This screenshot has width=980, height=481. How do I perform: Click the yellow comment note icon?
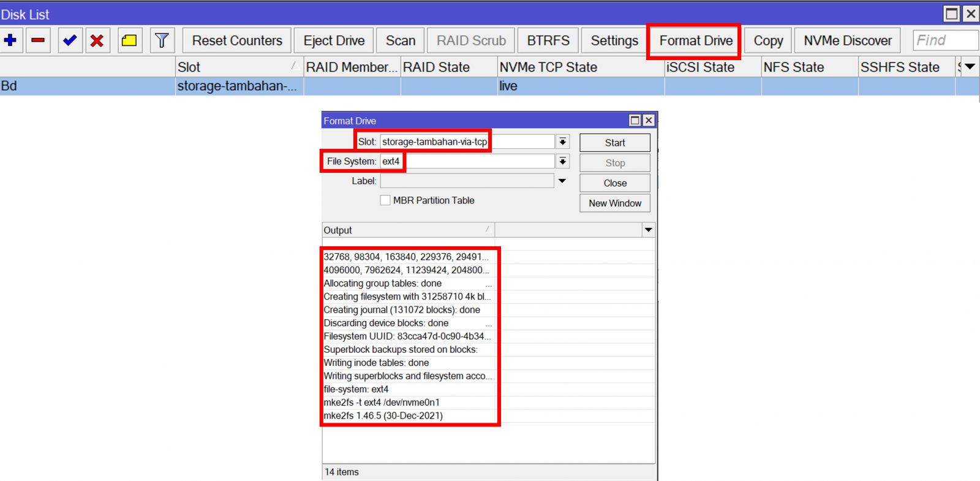pyautogui.click(x=129, y=40)
